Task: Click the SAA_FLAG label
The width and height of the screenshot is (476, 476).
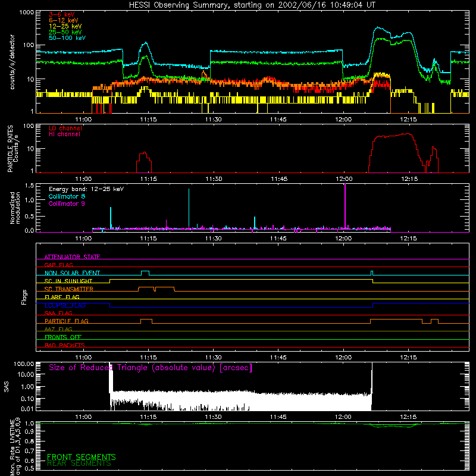Action: 58,313
